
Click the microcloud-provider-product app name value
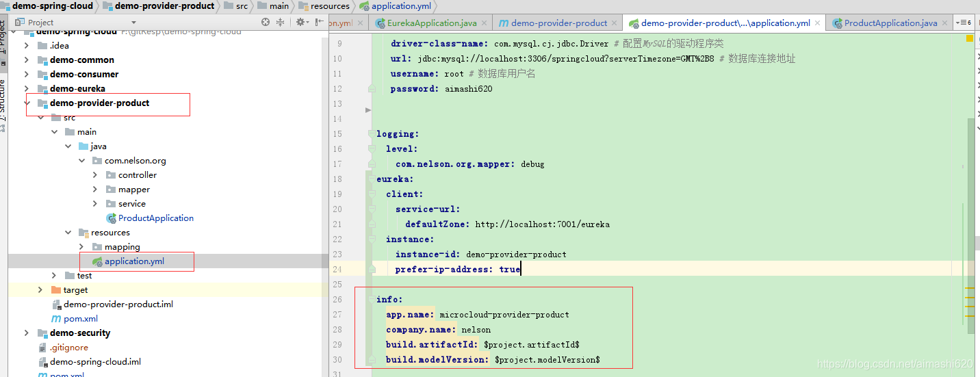504,315
